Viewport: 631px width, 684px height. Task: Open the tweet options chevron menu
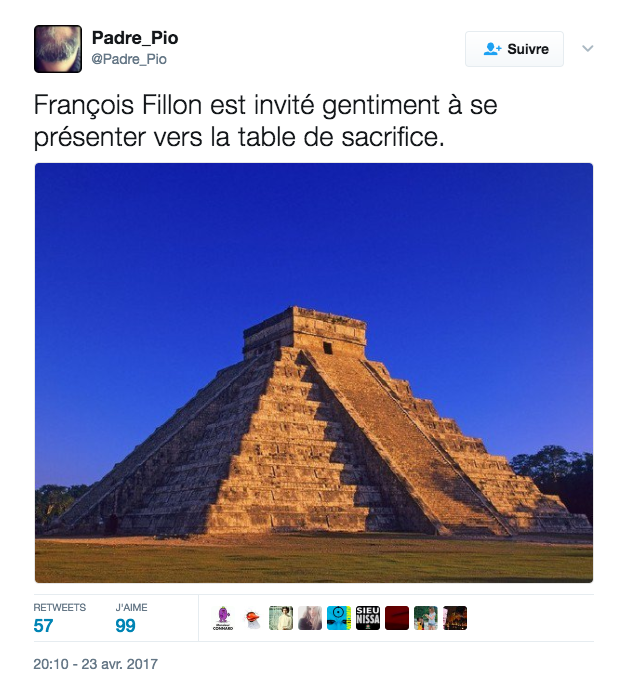coord(588,48)
